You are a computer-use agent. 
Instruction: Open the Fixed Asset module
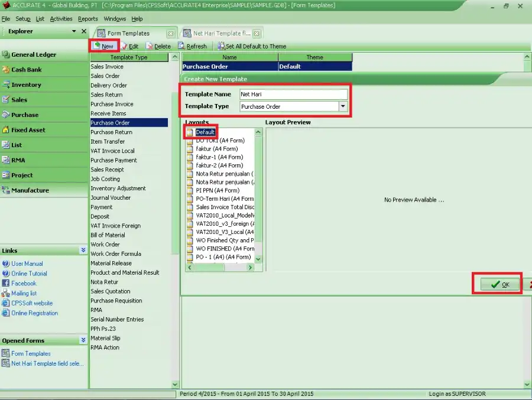(44, 130)
